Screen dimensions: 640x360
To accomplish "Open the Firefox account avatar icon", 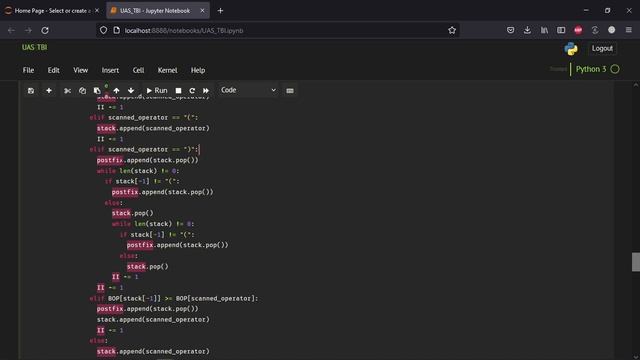I will (x=611, y=30).
